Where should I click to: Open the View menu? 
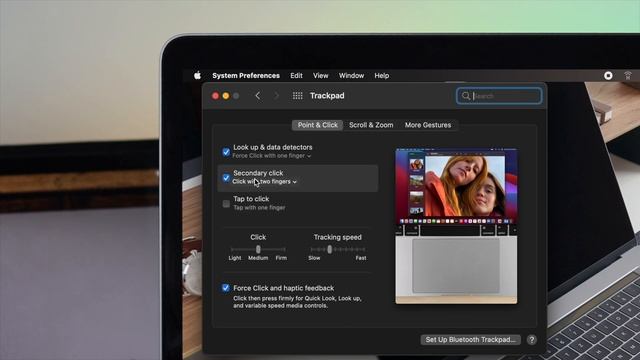[320, 76]
